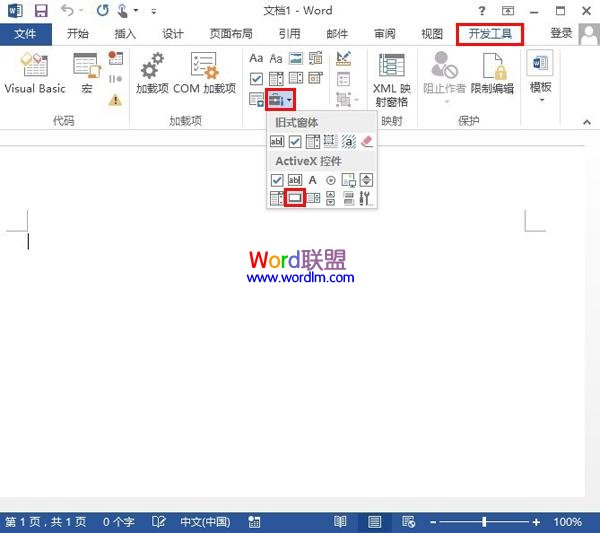Switch to 页面布局 tab
The width and height of the screenshot is (600, 533).
(231, 34)
